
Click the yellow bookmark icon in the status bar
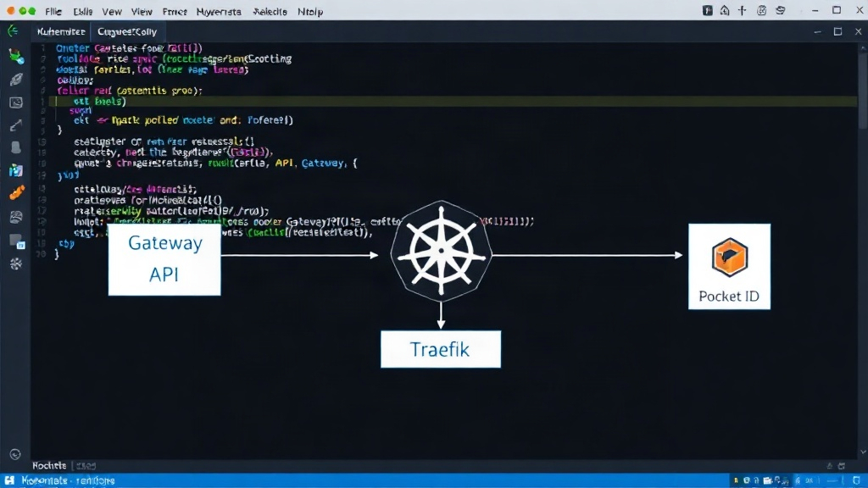click(x=736, y=481)
